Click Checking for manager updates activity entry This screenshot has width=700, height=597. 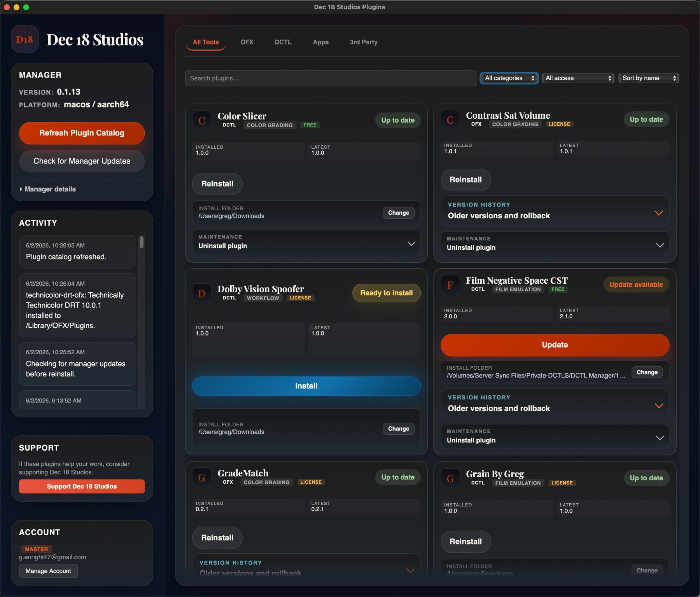(77, 364)
